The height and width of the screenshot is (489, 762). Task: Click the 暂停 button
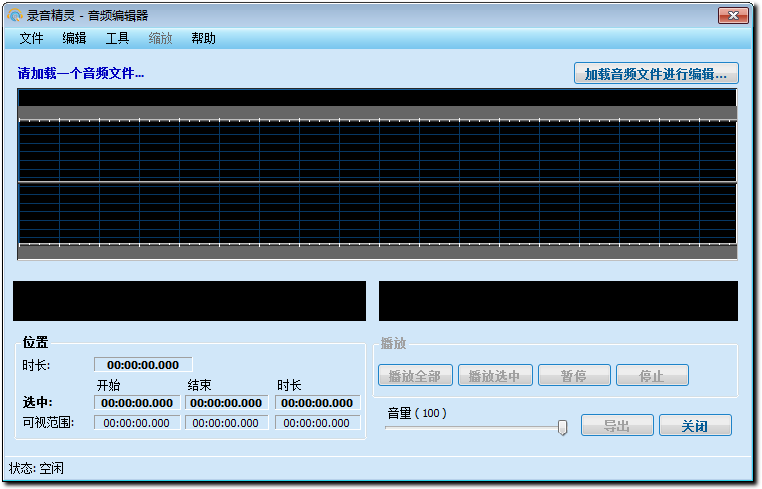coord(574,375)
